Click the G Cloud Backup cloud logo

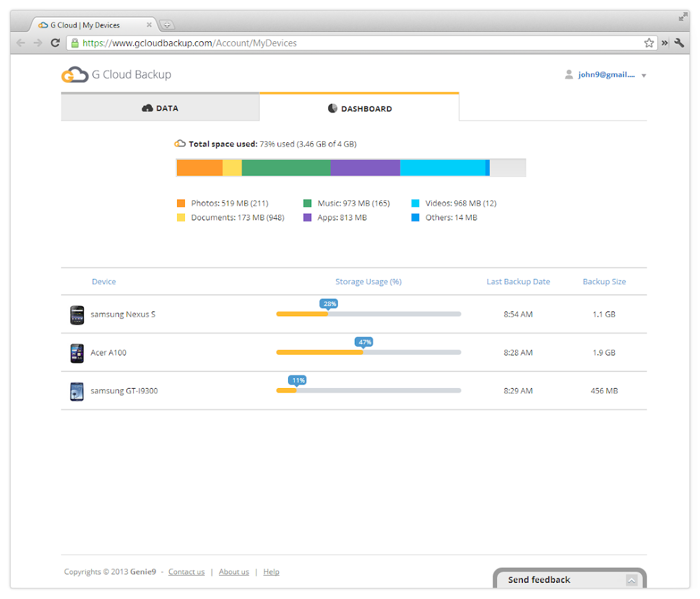coord(74,74)
